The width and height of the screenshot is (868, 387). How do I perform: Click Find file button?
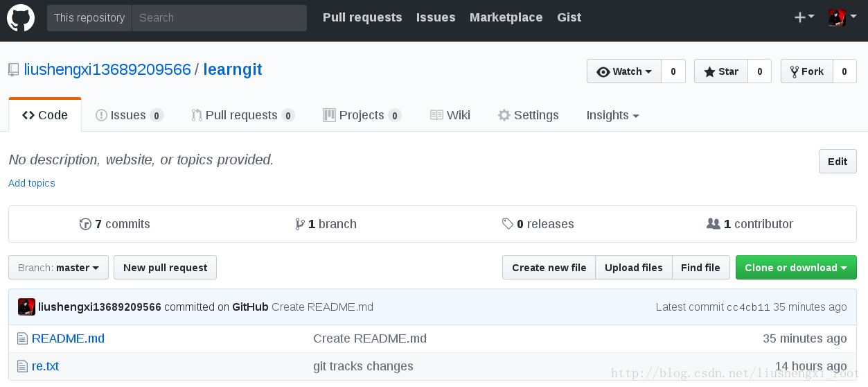pos(700,268)
